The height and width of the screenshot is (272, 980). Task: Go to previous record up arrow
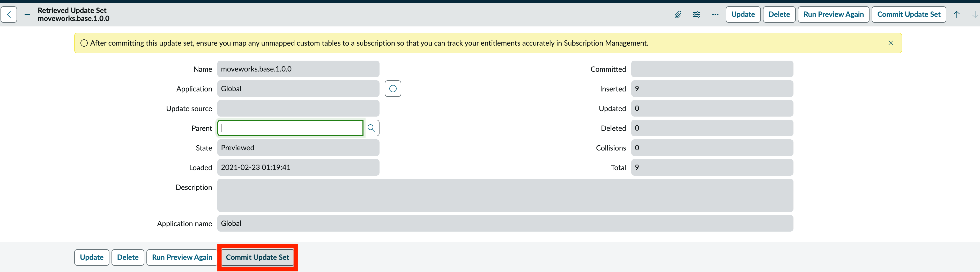pyautogui.click(x=956, y=15)
